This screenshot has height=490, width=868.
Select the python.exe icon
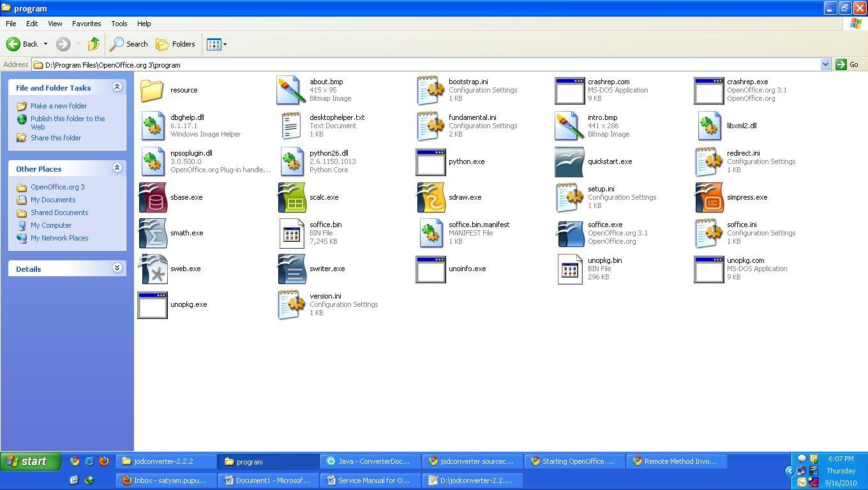pyautogui.click(x=431, y=162)
